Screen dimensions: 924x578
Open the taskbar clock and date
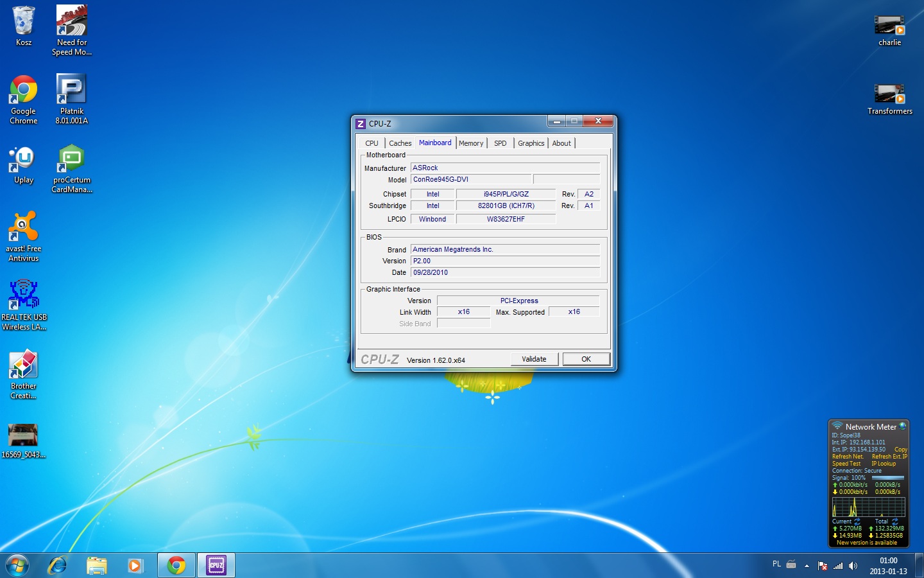click(x=888, y=566)
